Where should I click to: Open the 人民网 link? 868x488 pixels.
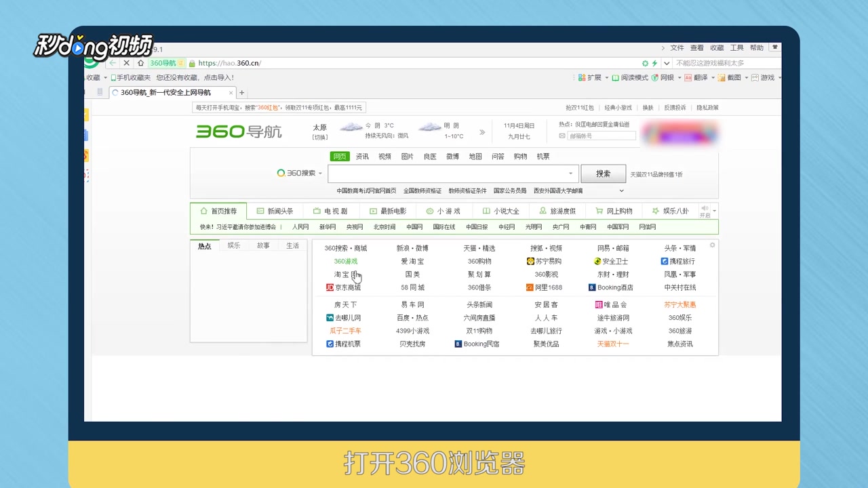point(300,227)
